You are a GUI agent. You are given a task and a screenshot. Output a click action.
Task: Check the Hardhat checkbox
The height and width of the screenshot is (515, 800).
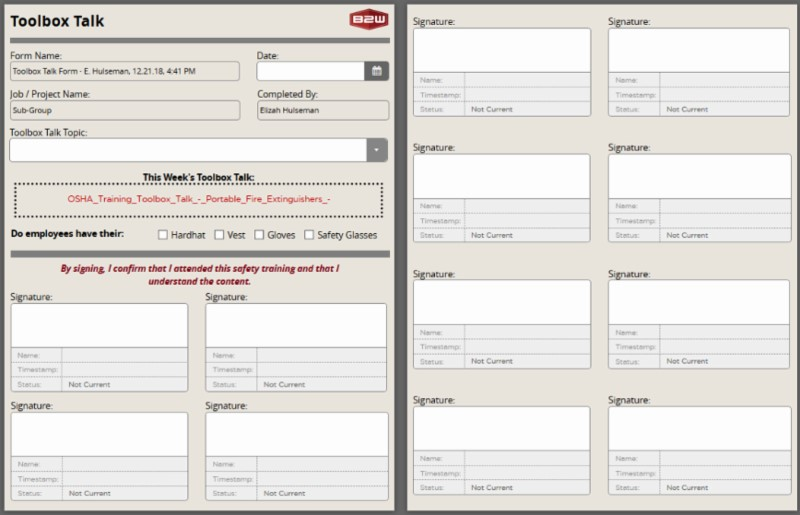coord(163,235)
